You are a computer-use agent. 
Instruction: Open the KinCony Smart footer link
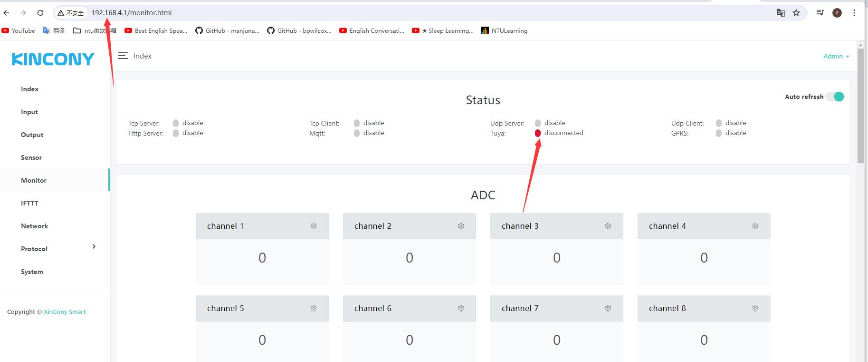65,312
